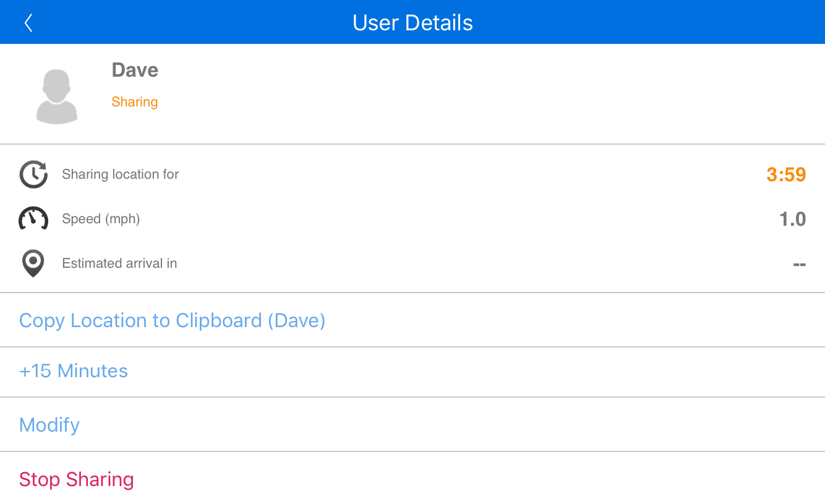
Task: Stop Sharing location
Action: (413, 479)
